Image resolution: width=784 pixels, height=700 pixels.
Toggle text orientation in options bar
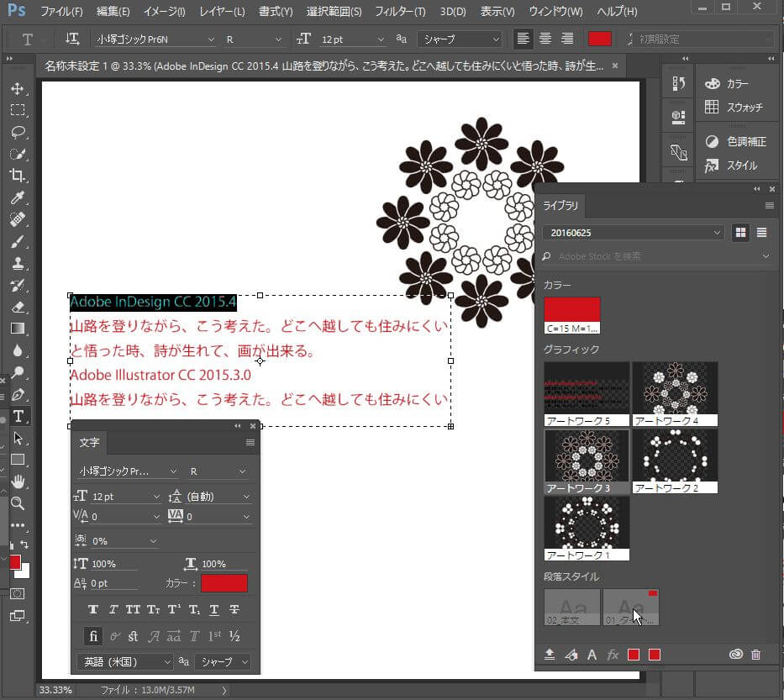tap(72, 39)
